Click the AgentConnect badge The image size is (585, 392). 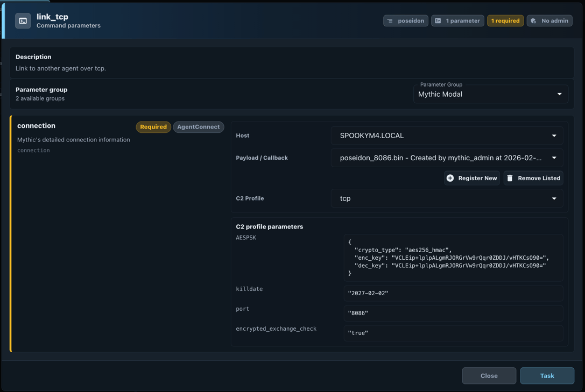199,127
